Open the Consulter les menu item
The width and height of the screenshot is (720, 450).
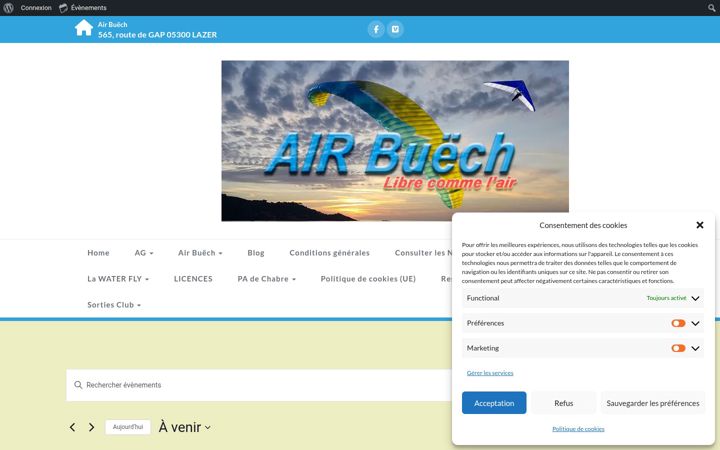point(423,253)
